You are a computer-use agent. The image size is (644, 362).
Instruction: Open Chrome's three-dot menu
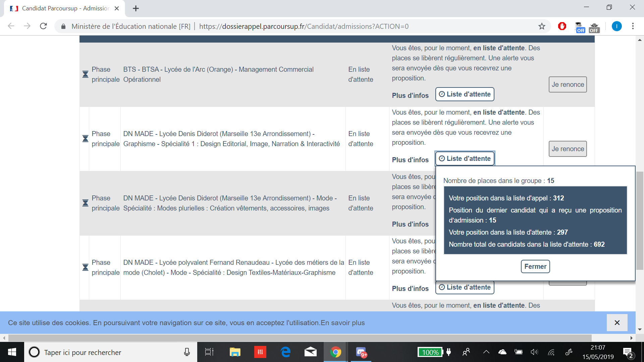633,26
